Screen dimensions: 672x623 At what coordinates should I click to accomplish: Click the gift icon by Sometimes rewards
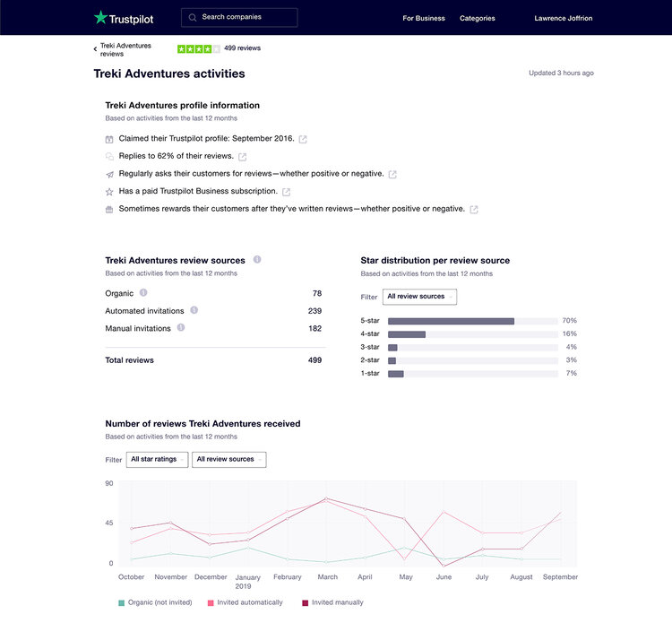pyautogui.click(x=109, y=210)
